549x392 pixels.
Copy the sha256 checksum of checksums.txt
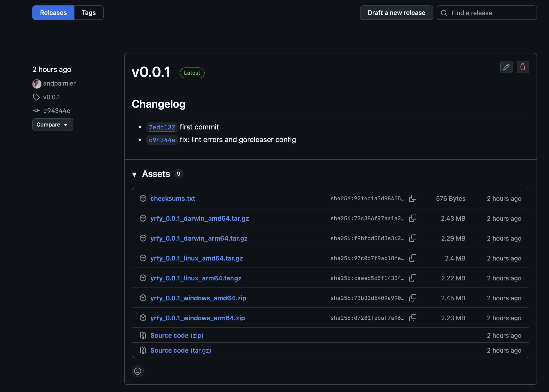[x=413, y=198]
